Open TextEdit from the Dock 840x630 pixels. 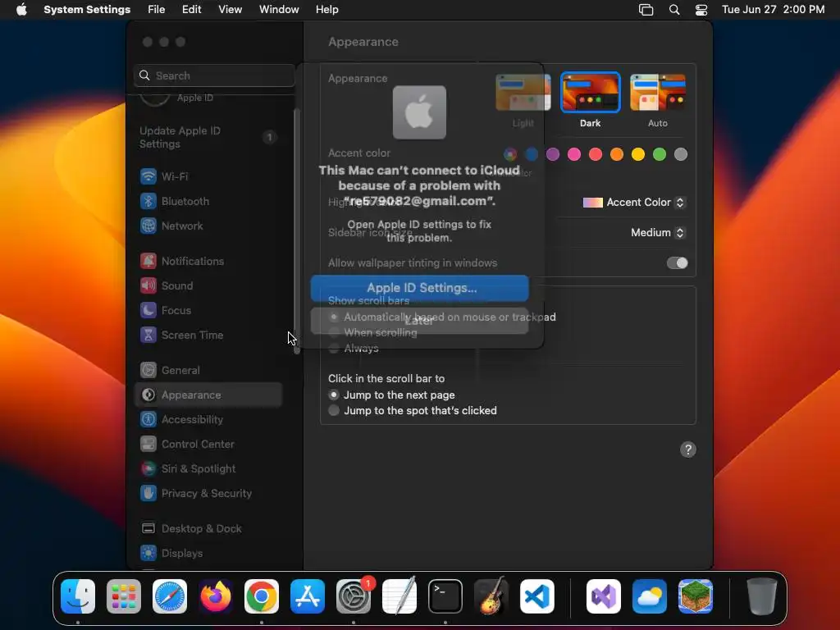[x=399, y=596]
